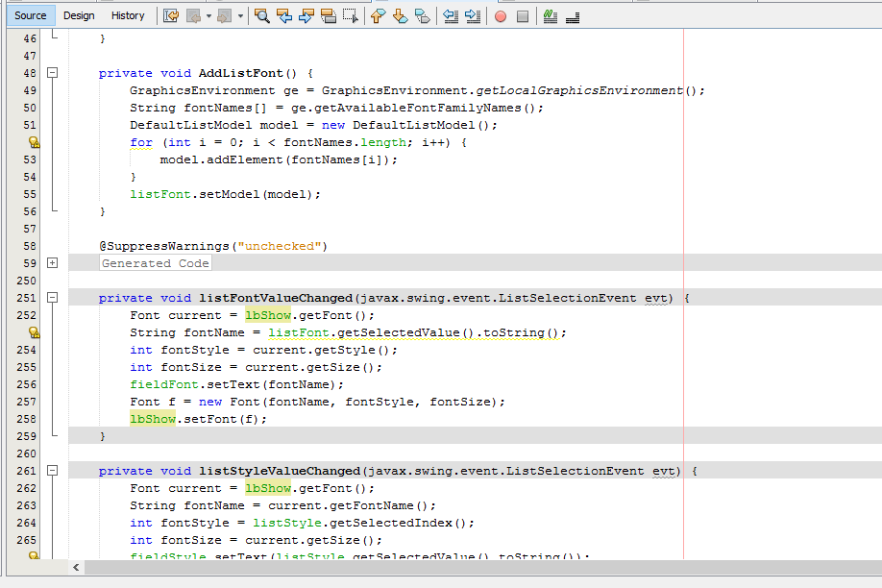
Task: Open Find Selection with the magnifier icon
Action: coord(263,15)
